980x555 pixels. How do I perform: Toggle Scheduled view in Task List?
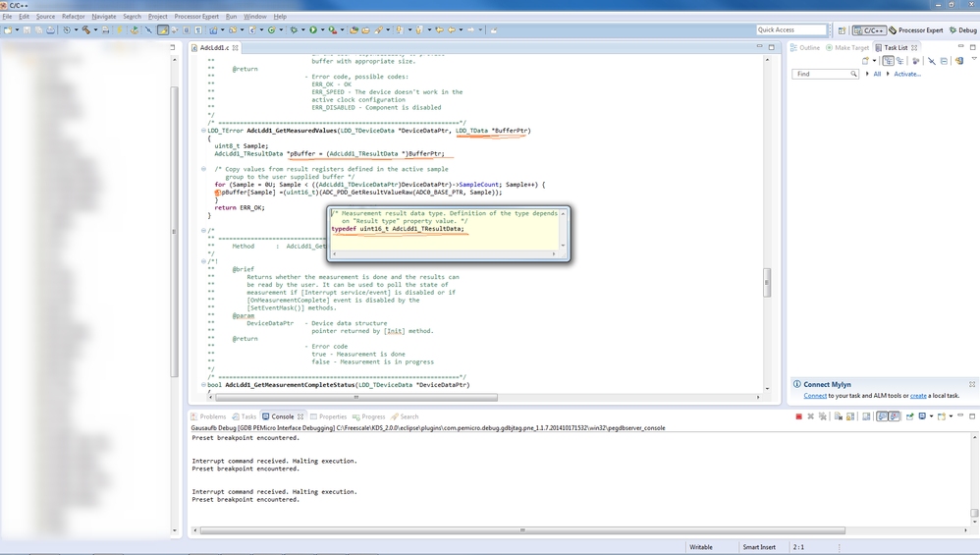[900, 61]
